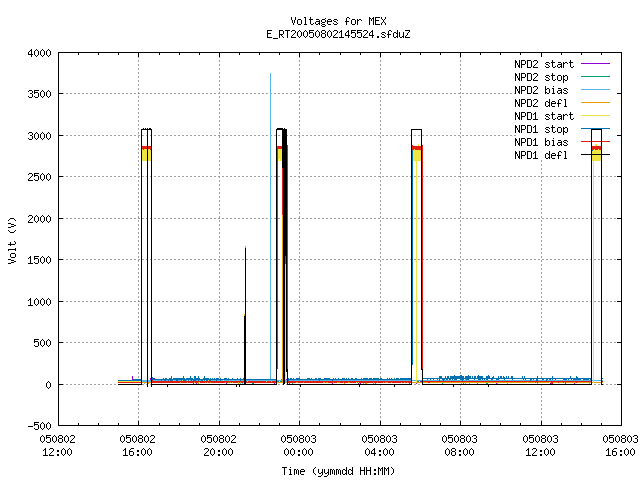Screen dimensions: 640x480
Task: Click the 'NPD1 bias' legend label
Action: (541, 142)
